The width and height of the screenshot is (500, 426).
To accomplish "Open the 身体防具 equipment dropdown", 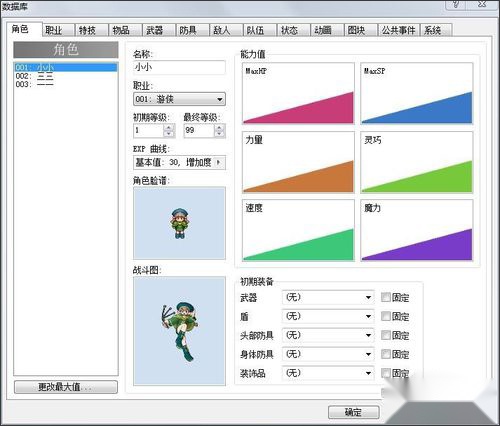I will [328, 354].
